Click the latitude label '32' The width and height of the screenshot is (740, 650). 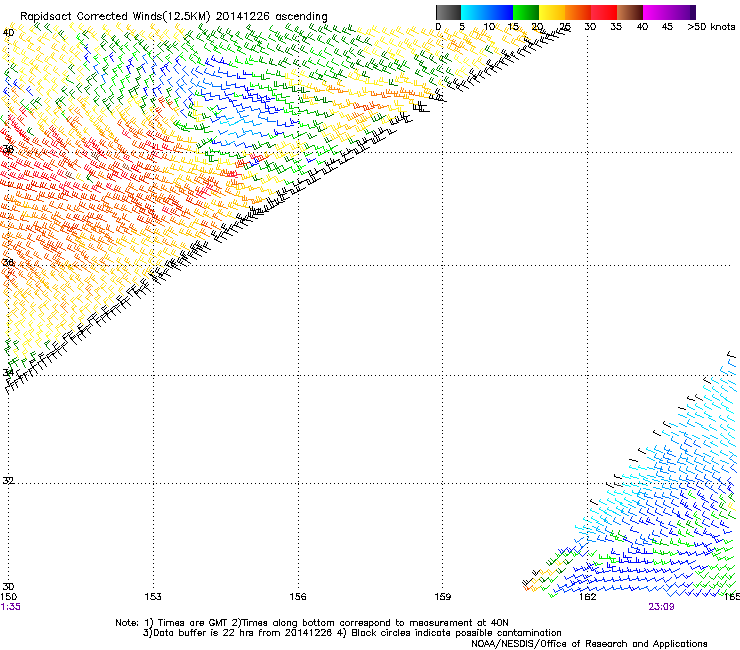pos(8,481)
